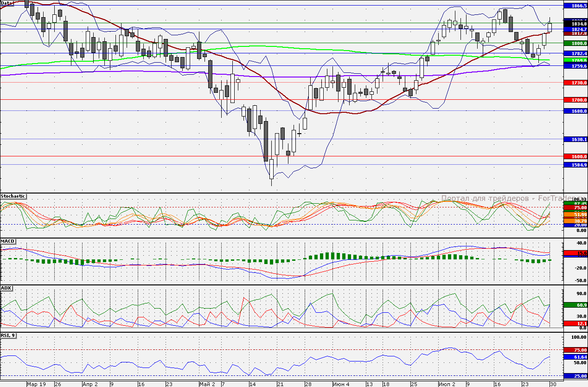Image resolution: width=588 pixels, height=387 pixels.
Task: Click the RSI 75.00 level label
Action: tap(575, 350)
